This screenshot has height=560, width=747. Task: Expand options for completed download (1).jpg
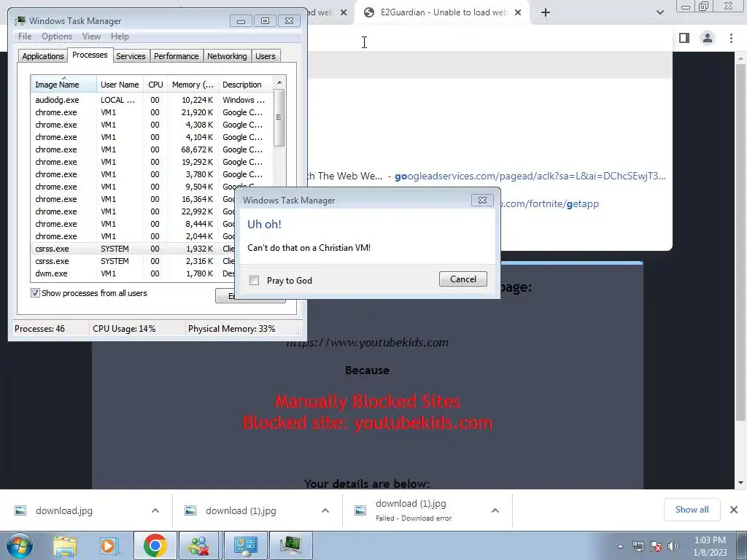(x=325, y=510)
